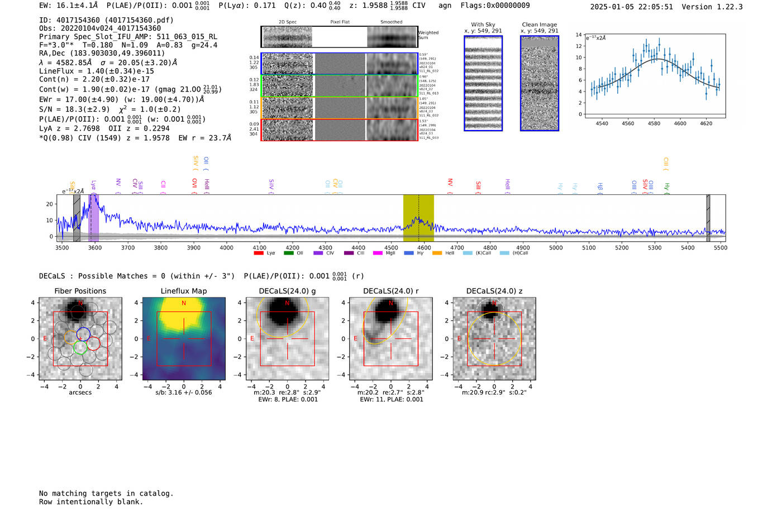Click the 'Smoothed' column header

[x=392, y=22]
